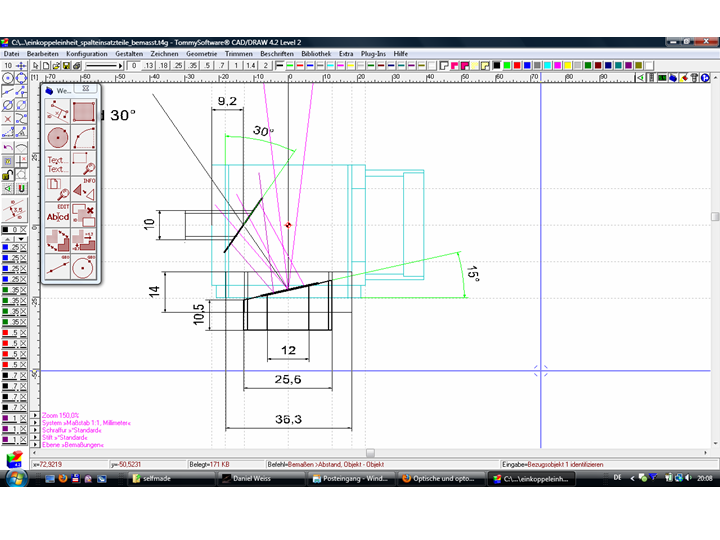This screenshot has height=540, width=720.
Task: Select the arc tool in floating palette
Action: click(84, 137)
